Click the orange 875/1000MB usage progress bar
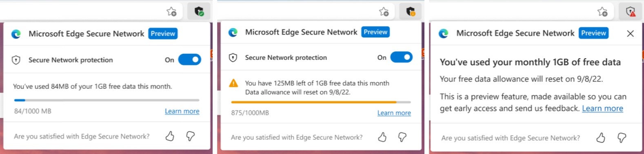Screen dimensions: 644x154 [321, 102]
